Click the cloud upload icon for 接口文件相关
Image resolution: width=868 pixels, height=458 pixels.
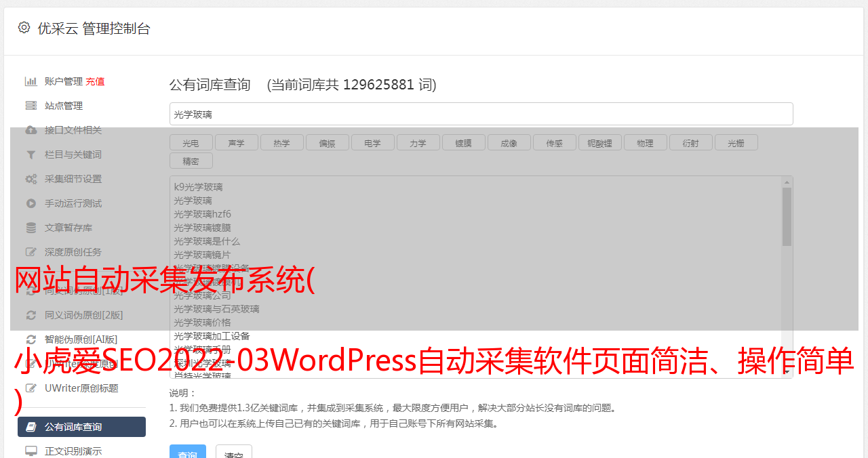tap(31, 130)
